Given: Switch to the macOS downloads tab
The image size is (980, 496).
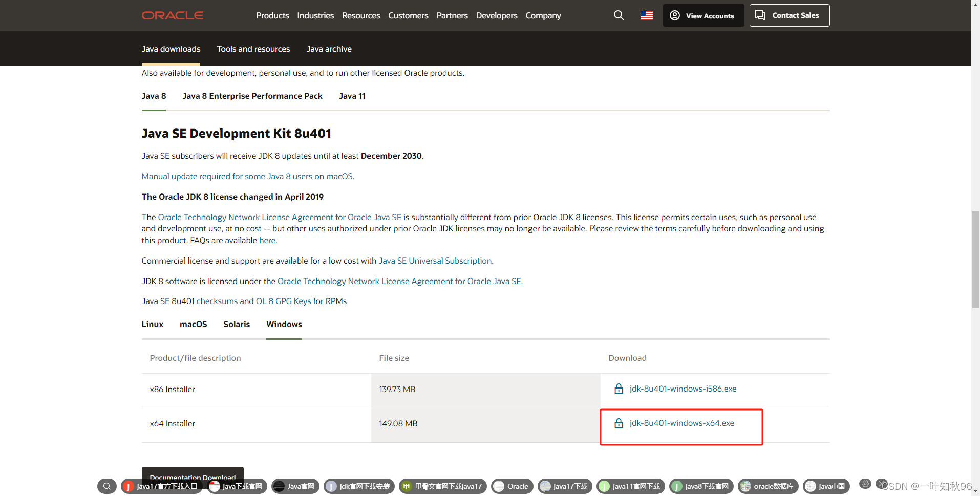Looking at the screenshot, I should point(194,324).
